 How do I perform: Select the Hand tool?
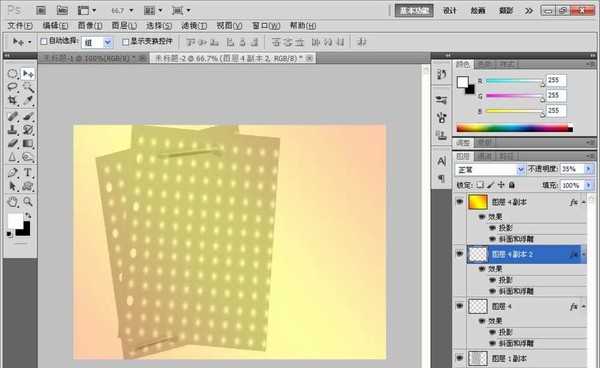coord(13,202)
